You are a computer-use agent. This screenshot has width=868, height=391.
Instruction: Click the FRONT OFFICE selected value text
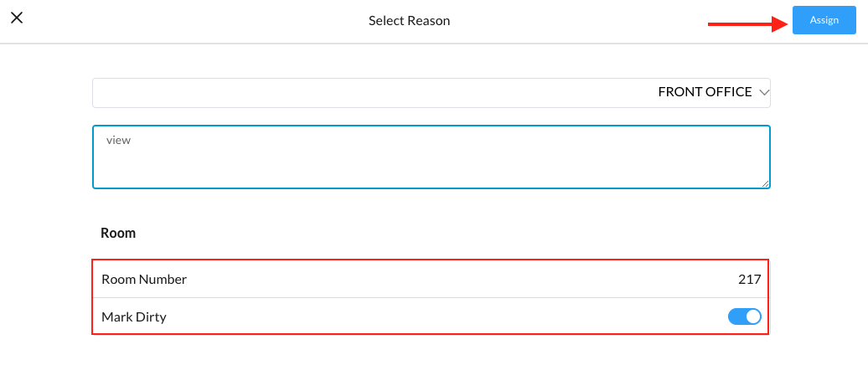tap(705, 93)
